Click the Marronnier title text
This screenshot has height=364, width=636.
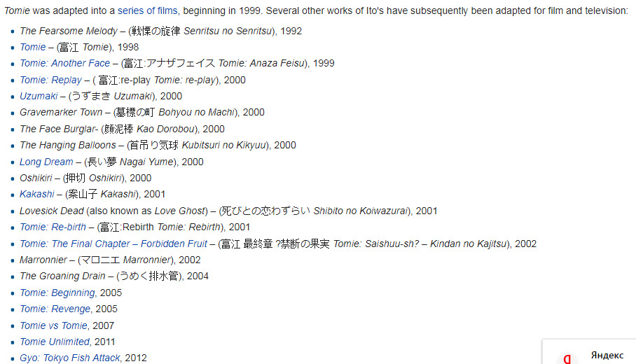[x=43, y=260]
